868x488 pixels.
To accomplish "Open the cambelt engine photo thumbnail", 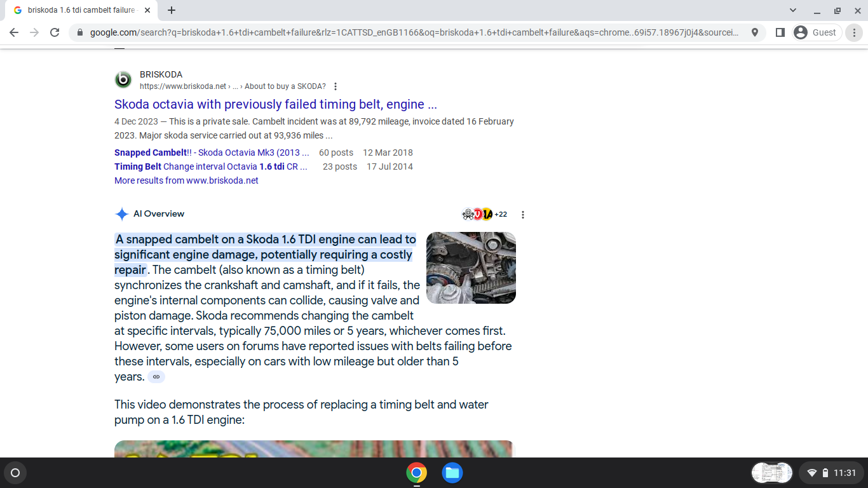I will [471, 268].
